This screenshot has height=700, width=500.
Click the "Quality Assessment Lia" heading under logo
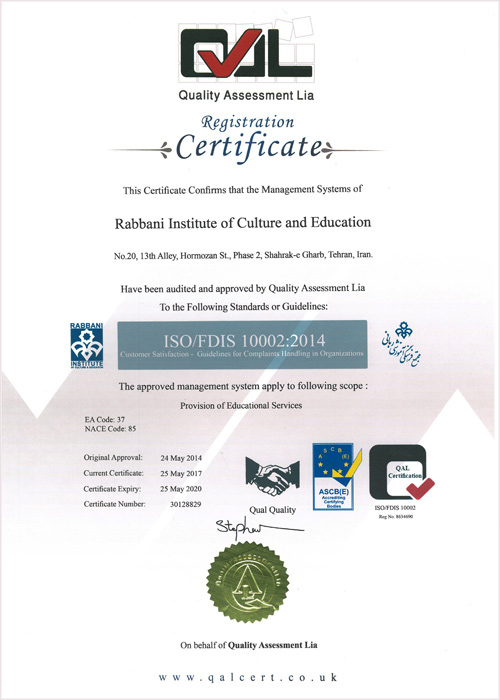tap(246, 95)
